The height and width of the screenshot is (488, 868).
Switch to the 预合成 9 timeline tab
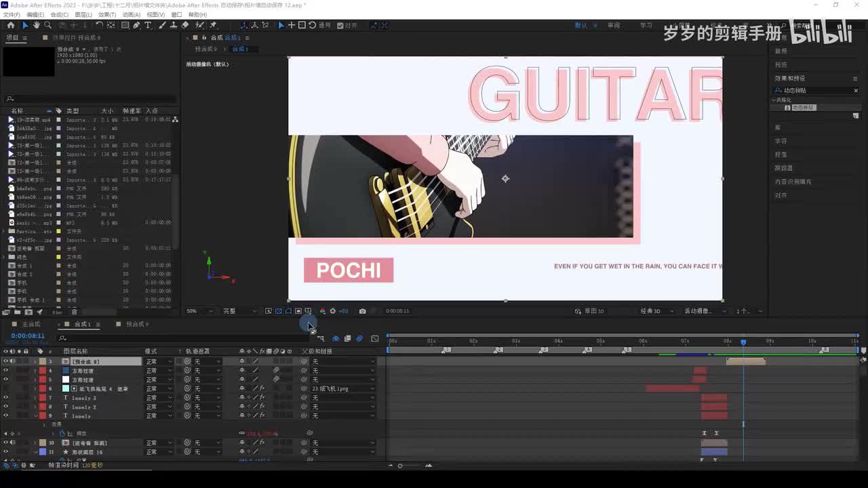137,324
